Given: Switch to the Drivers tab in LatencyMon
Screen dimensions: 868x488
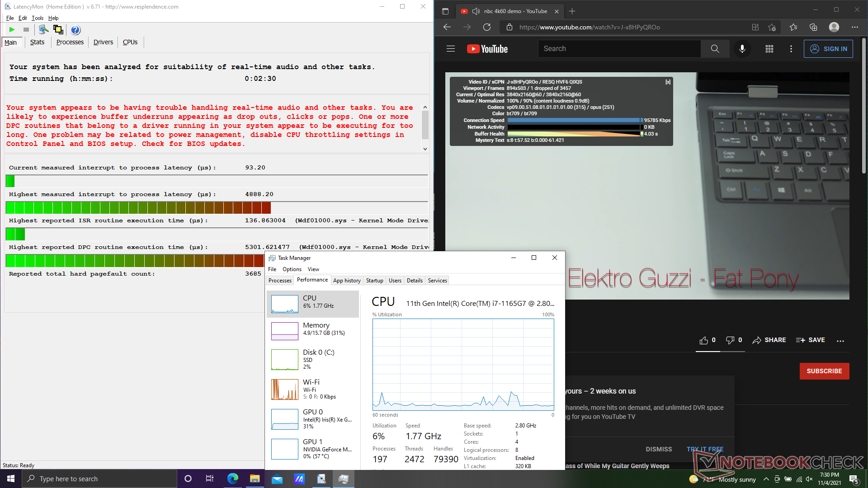Looking at the screenshot, I should click(x=103, y=42).
